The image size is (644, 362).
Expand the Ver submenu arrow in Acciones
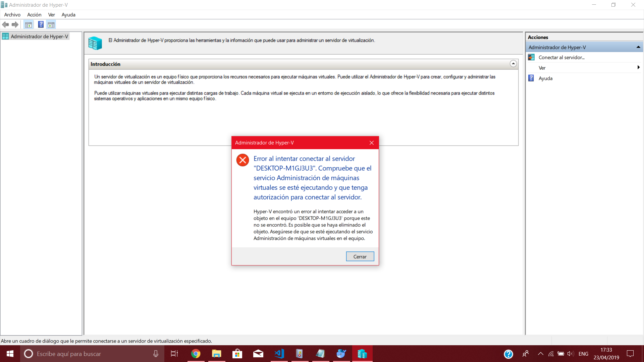tap(638, 68)
